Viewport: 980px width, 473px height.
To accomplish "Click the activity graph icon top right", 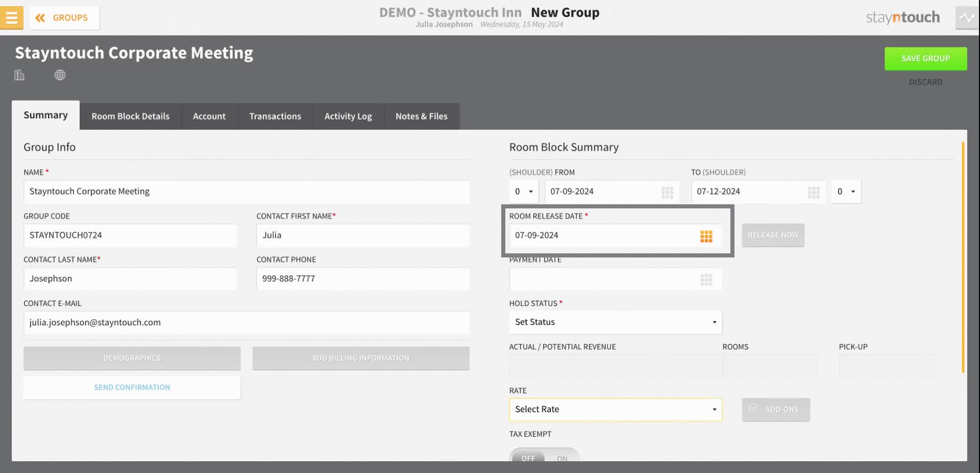I will tap(967, 18).
